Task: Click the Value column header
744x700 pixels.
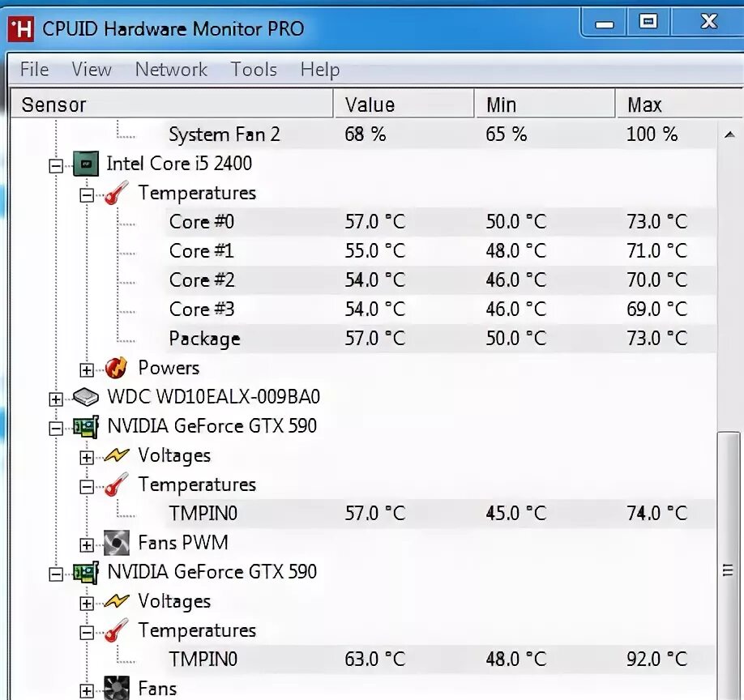Action: 404,105
